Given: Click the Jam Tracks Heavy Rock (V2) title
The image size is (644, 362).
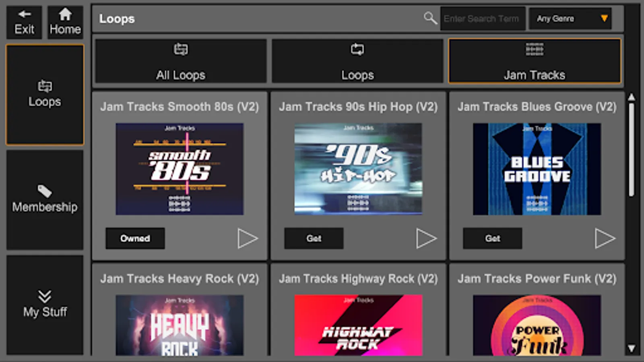Looking at the screenshot, I should (x=180, y=279).
